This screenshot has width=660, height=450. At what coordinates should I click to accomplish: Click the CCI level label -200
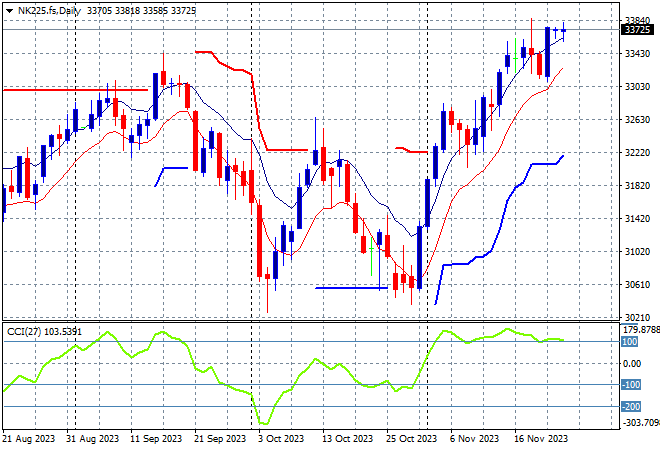[x=631, y=407]
